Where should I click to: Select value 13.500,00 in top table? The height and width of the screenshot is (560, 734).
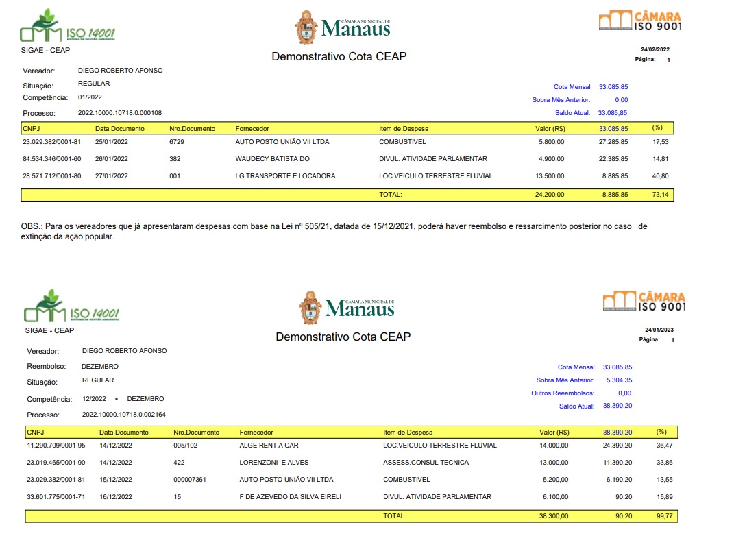pos(550,176)
